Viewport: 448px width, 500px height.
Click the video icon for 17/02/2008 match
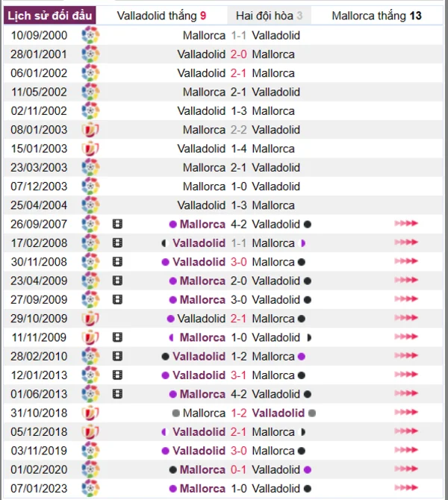click(x=117, y=243)
